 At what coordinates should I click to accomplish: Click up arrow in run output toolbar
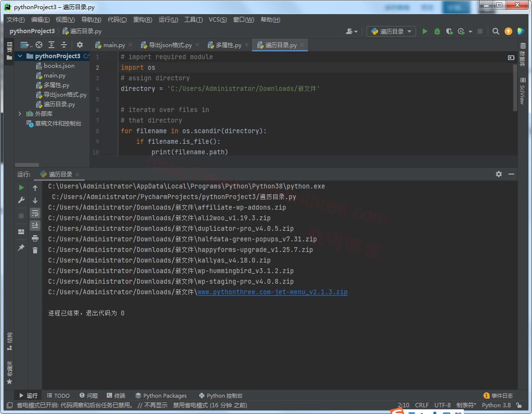pos(35,188)
